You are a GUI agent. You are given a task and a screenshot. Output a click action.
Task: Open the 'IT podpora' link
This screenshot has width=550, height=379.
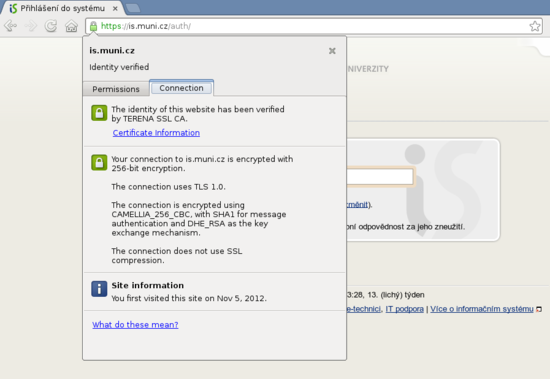coord(404,309)
